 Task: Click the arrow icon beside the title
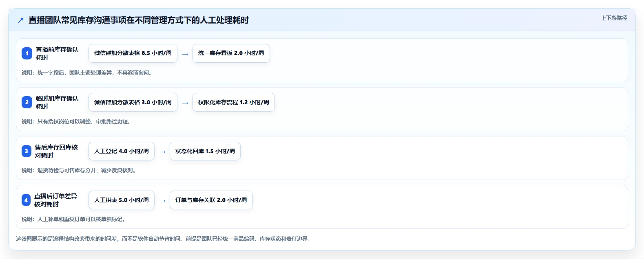click(21, 20)
